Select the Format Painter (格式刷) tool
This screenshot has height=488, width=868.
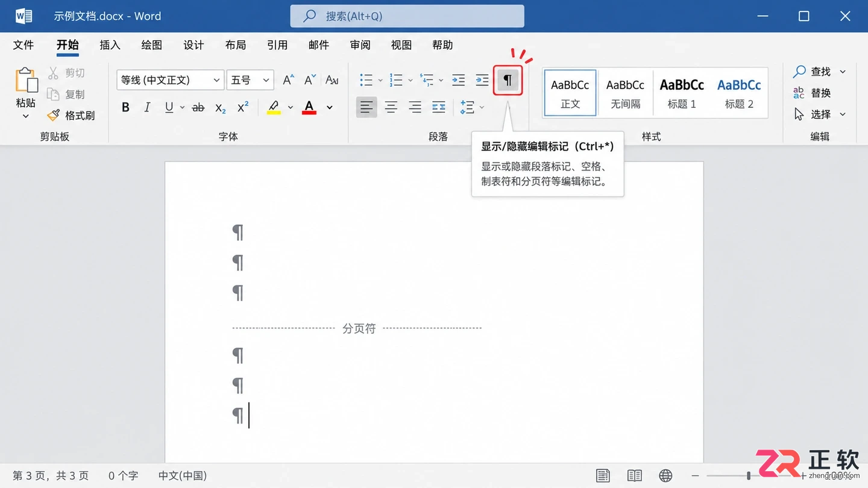pos(71,115)
